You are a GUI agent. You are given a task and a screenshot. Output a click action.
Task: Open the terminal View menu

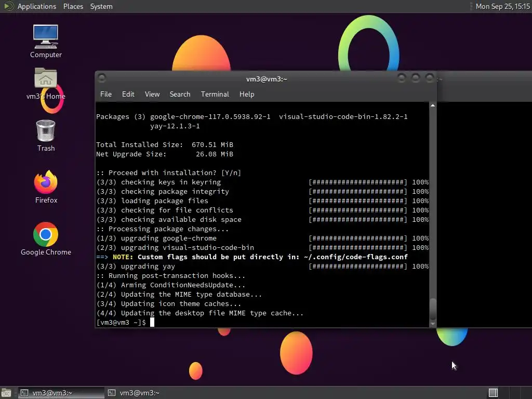click(x=152, y=95)
